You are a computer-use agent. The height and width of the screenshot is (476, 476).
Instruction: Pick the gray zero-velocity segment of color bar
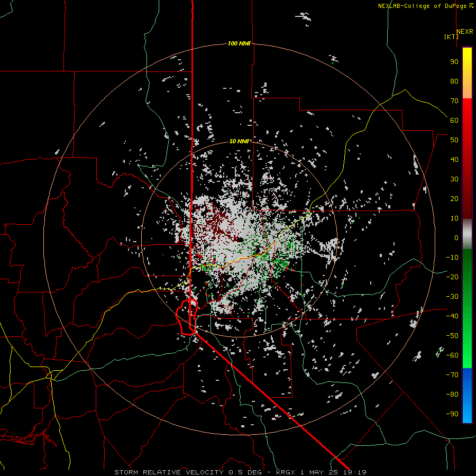(467, 234)
